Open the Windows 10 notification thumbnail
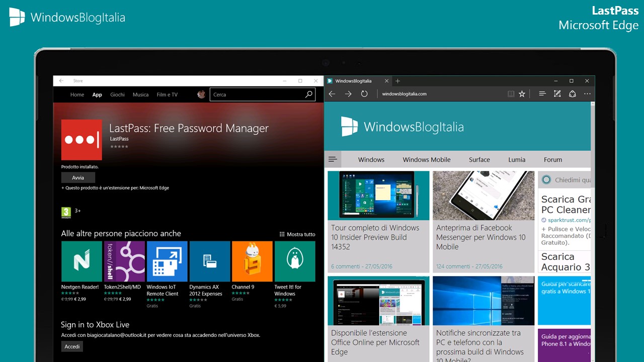This screenshot has width=644, height=362. (x=484, y=301)
